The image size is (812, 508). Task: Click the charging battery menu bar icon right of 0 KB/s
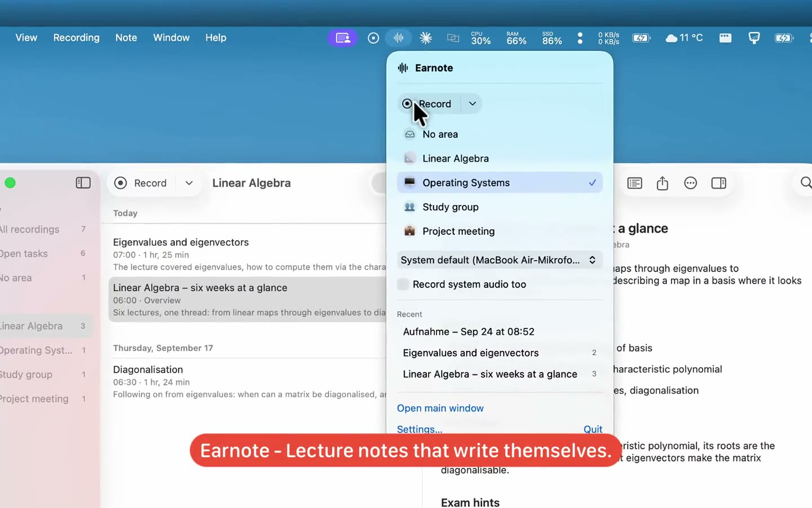[x=641, y=38]
